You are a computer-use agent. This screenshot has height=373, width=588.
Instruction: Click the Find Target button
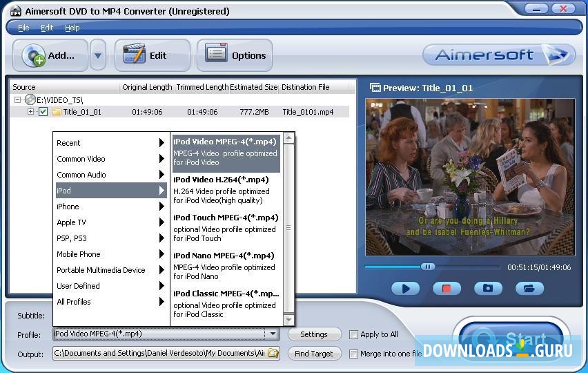tap(314, 354)
